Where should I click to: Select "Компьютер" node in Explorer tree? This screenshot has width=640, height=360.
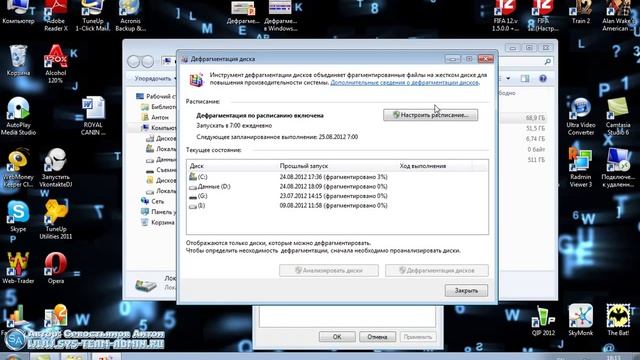[158, 128]
